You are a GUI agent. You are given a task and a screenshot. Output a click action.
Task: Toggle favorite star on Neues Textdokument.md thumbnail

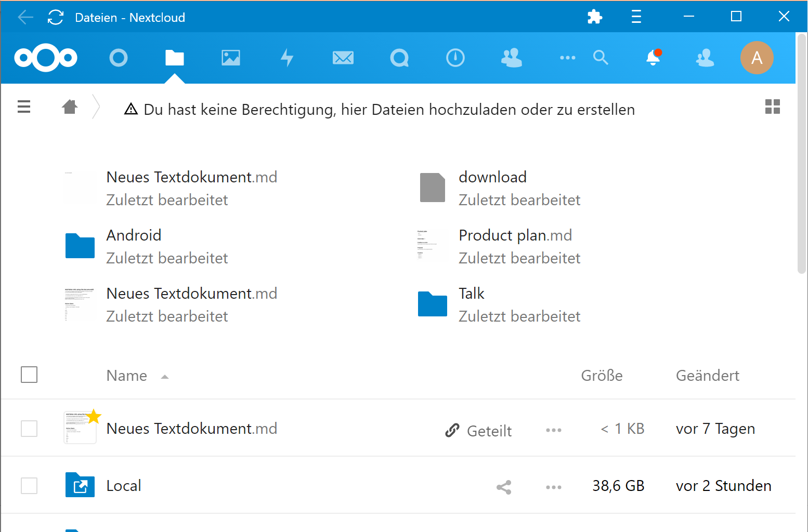(94, 416)
